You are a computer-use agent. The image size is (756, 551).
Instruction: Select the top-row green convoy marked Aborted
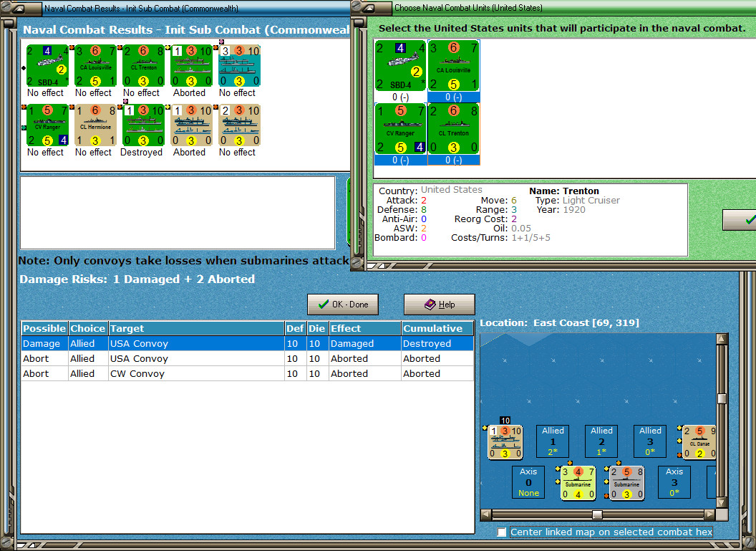(191, 66)
